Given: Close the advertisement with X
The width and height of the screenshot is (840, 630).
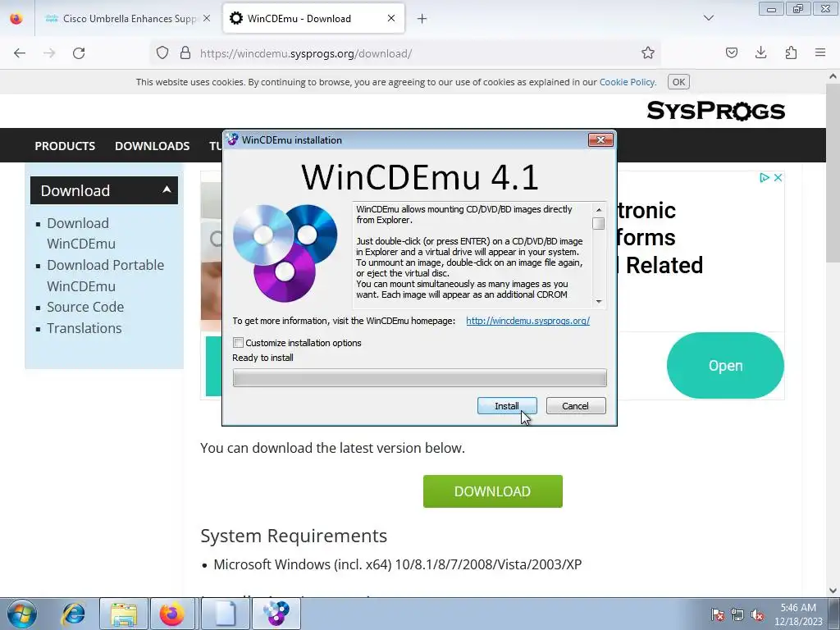Looking at the screenshot, I should coord(778,177).
